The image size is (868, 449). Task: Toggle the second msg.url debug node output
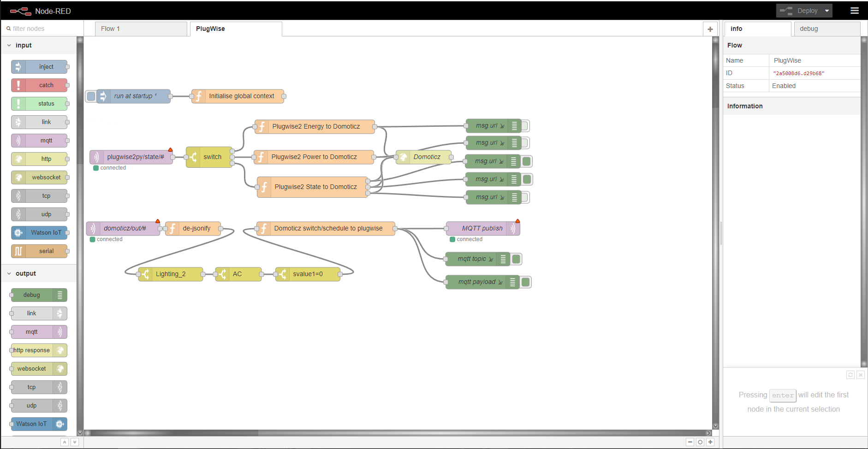click(x=525, y=143)
